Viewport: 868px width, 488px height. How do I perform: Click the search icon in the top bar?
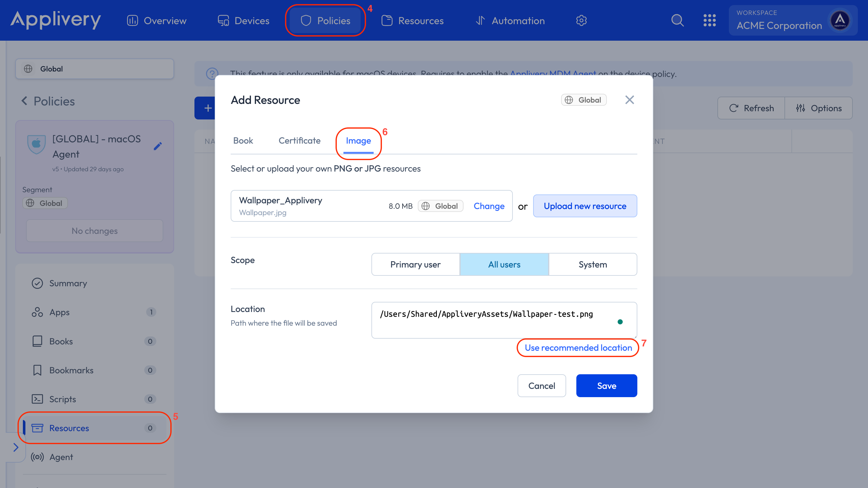tap(677, 20)
